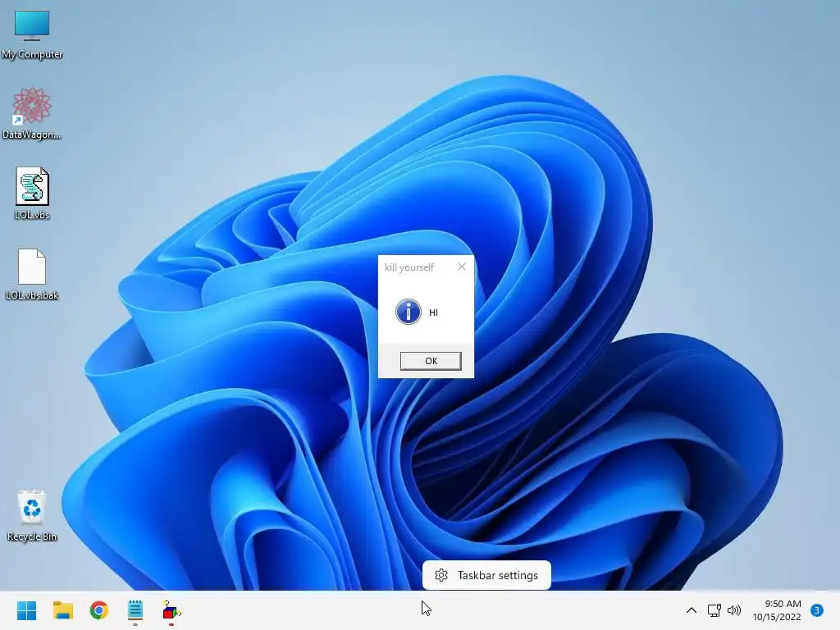Select the DataWagon shortcut icon
The image size is (840, 630).
32,113
